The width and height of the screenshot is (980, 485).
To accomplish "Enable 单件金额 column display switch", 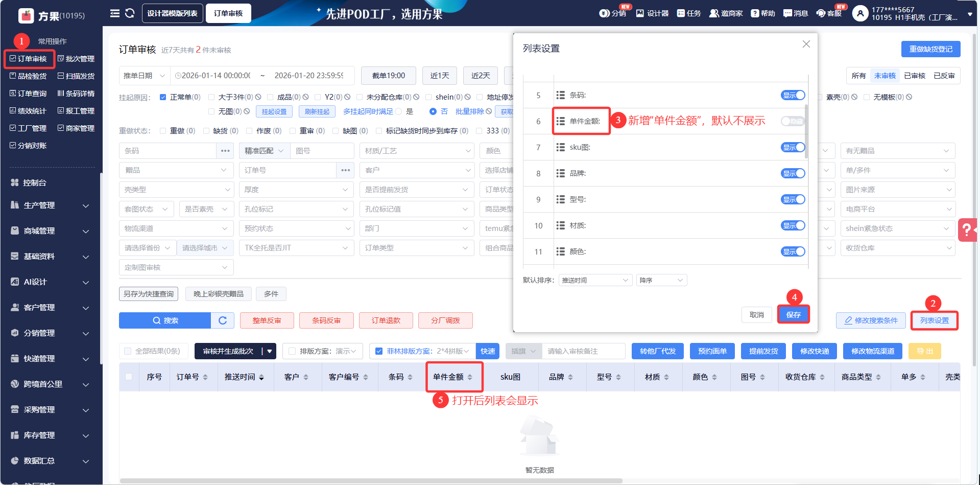I will [793, 121].
